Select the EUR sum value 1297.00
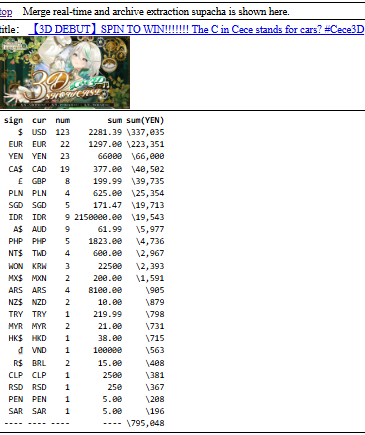The image size is (365, 435). (x=105, y=144)
